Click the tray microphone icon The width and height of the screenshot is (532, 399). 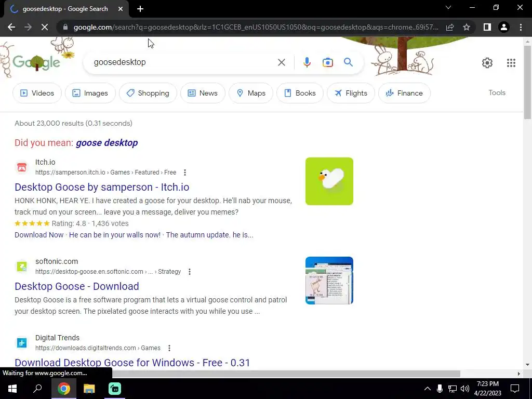[x=440, y=389]
